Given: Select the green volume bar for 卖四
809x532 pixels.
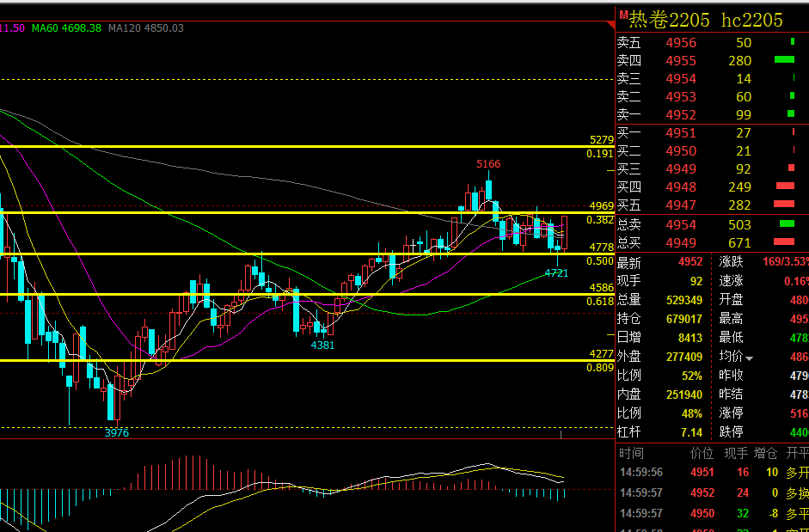Looking at the screenshot, I should (784, 60).
